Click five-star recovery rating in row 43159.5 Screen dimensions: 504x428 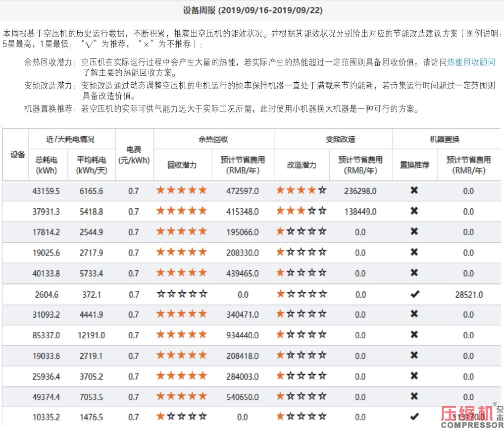pos(182,190)
